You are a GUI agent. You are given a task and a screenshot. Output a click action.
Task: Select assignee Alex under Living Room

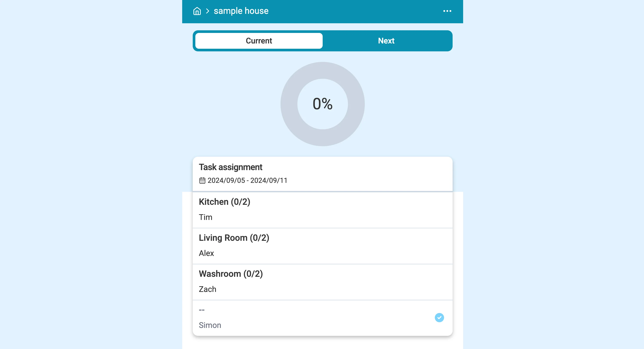coord(206,253)
